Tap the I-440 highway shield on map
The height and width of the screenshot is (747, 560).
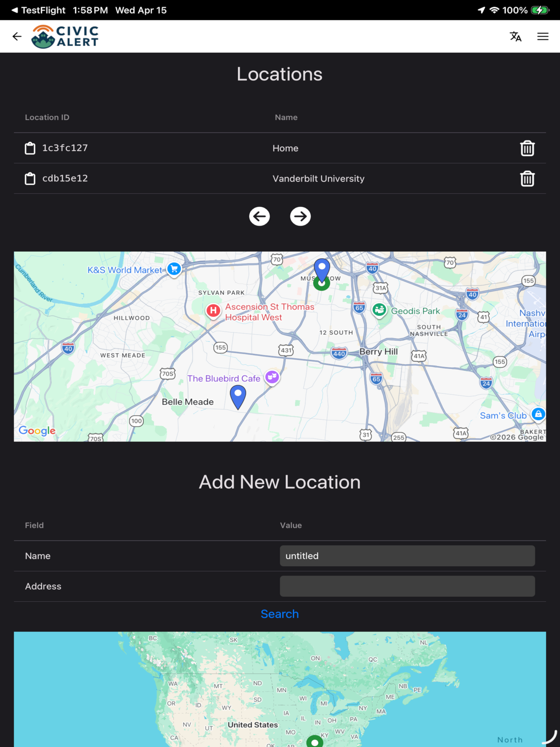[339, 353]
